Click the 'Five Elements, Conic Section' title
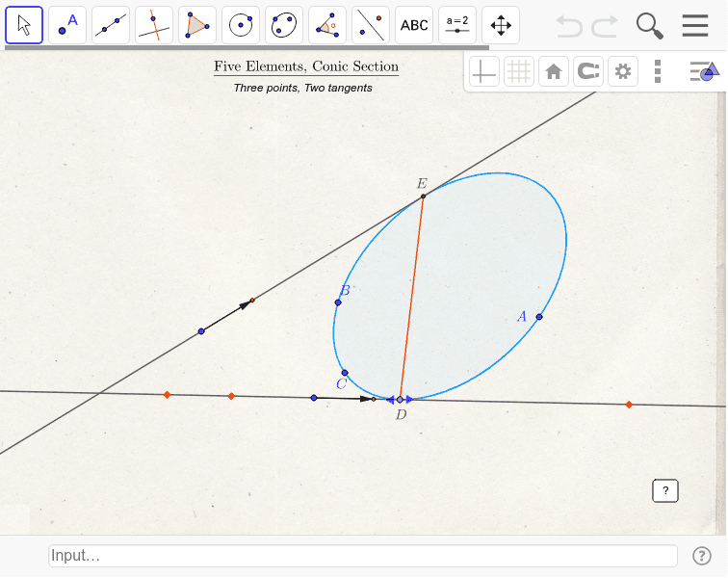Screen dimensions: 728x578 pyautogui.click(x=306, y=66)
